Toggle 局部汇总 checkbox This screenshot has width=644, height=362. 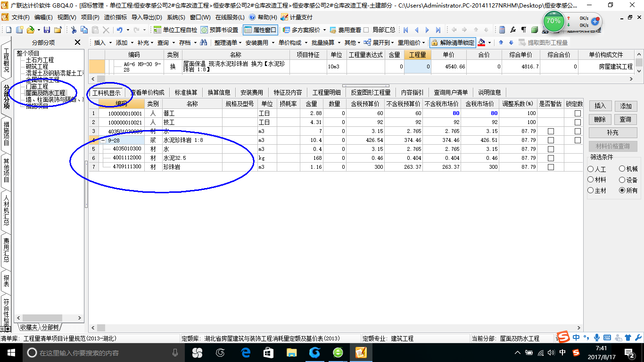366,30
